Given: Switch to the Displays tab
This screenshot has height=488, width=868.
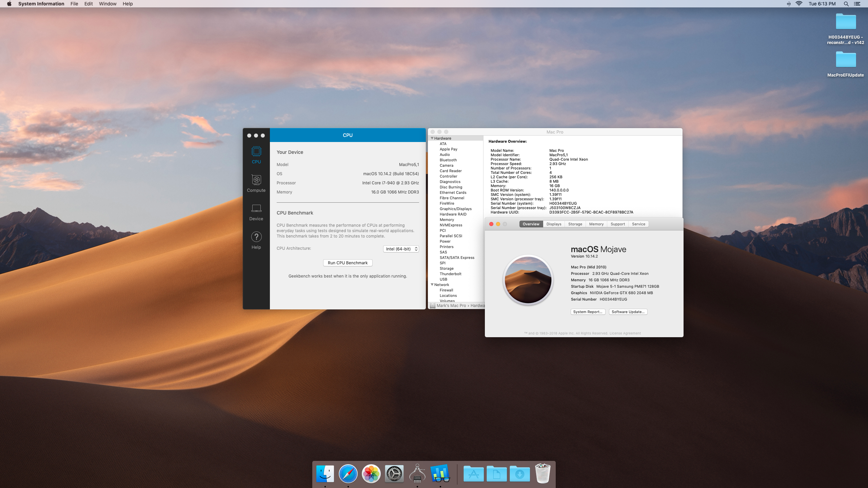Looking at the screenshot, I should tap(554, 224).
